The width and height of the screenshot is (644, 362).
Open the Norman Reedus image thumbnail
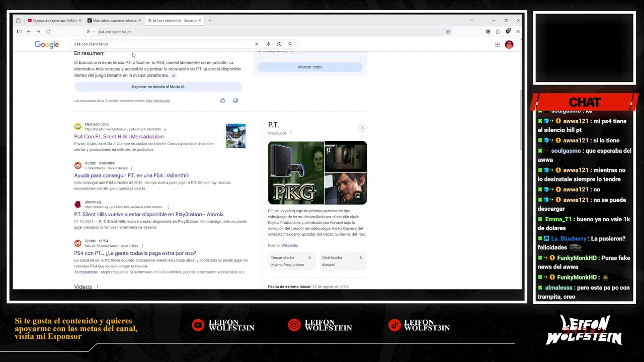tap(346, 189)
